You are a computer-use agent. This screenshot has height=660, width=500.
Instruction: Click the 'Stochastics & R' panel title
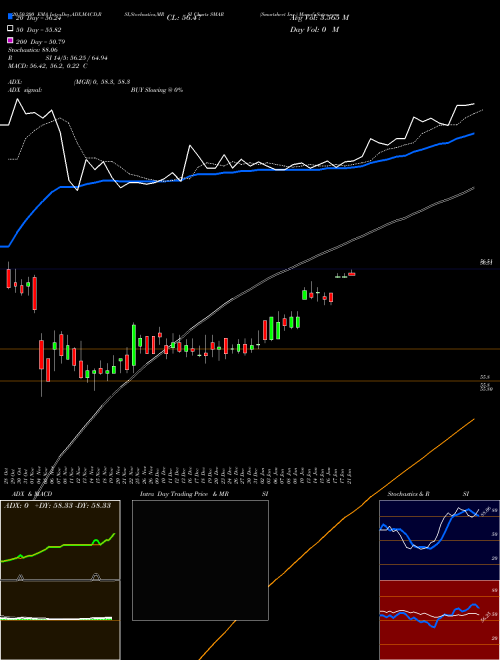coord(408,494)
